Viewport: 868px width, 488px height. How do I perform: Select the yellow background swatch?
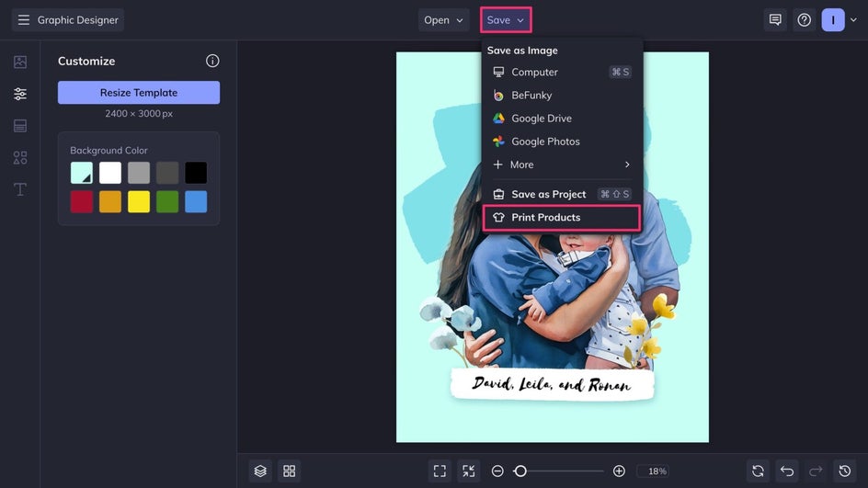point(139,201)
